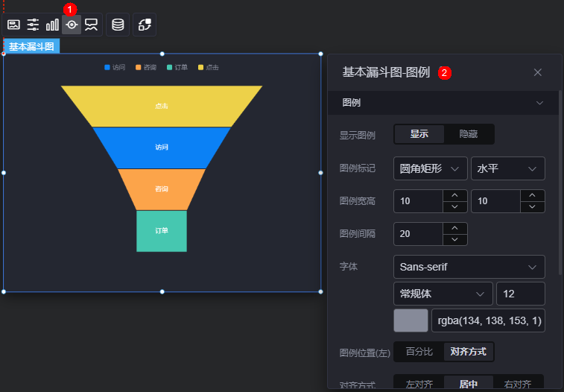
Task: Open the gray font color swatch
Action: click(411, 320)
